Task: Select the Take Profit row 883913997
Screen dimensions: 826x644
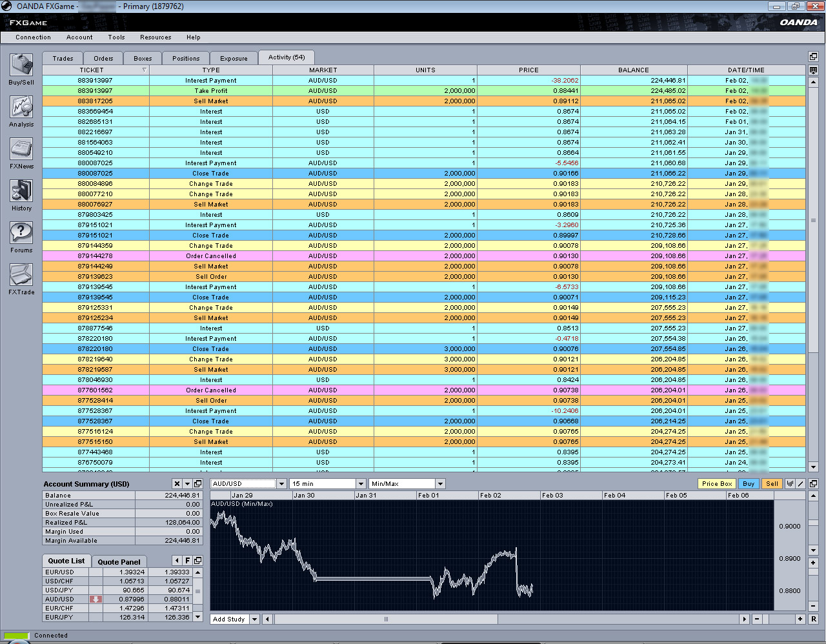Action: [424, 91]
